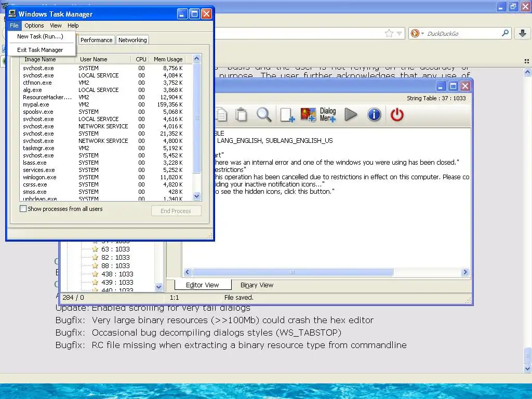The width and height of the screenshot is (532, 399).
Task: Click the magnifying glass search icon
Action: pyautogui.click(x=263, y=115)
